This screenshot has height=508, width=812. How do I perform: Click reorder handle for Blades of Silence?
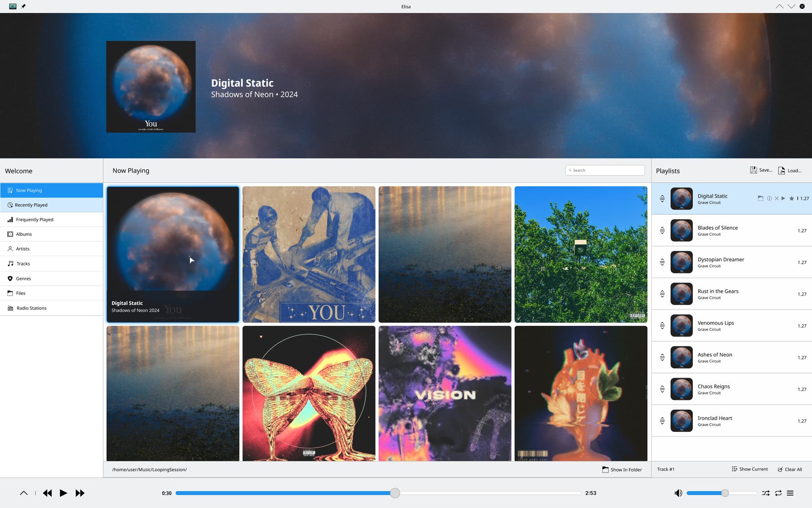[x=662, y=230]
